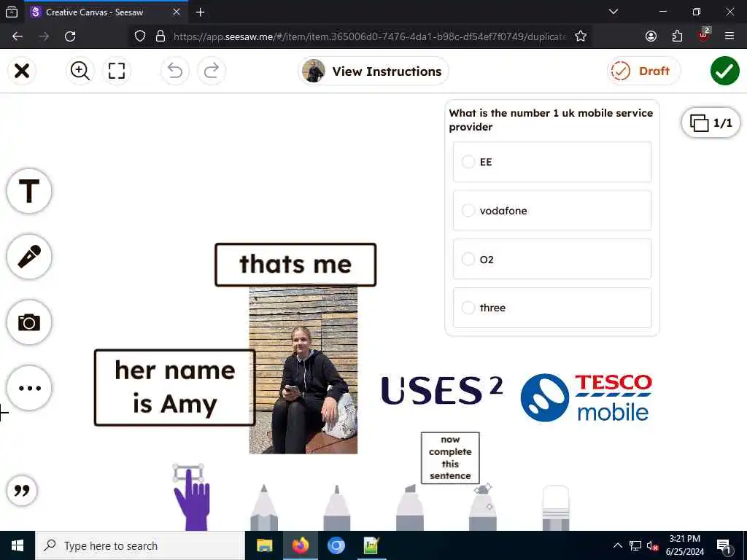Pick the eraser tool
This screenshot has height=560, width=747.
click(555, 507)
